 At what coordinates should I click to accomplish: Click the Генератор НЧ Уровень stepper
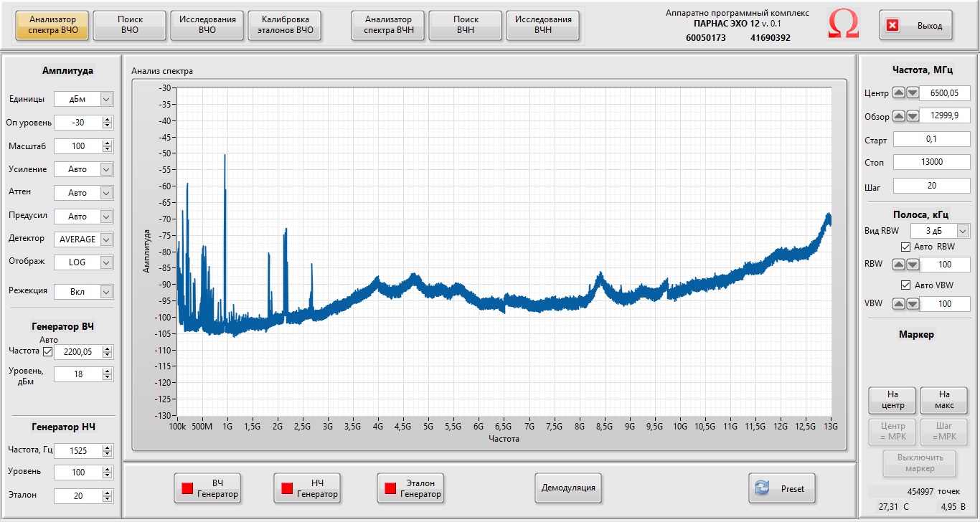pos(108,473)
